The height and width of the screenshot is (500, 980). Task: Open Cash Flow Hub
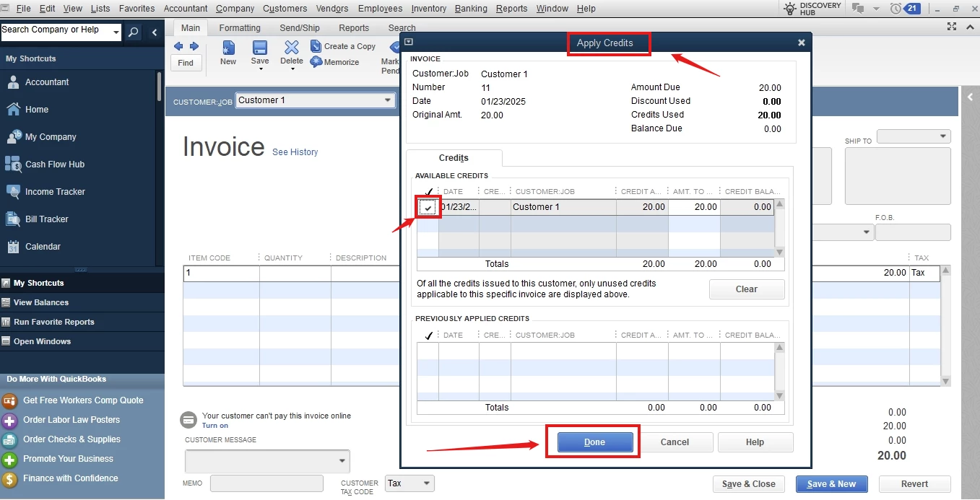55,165
